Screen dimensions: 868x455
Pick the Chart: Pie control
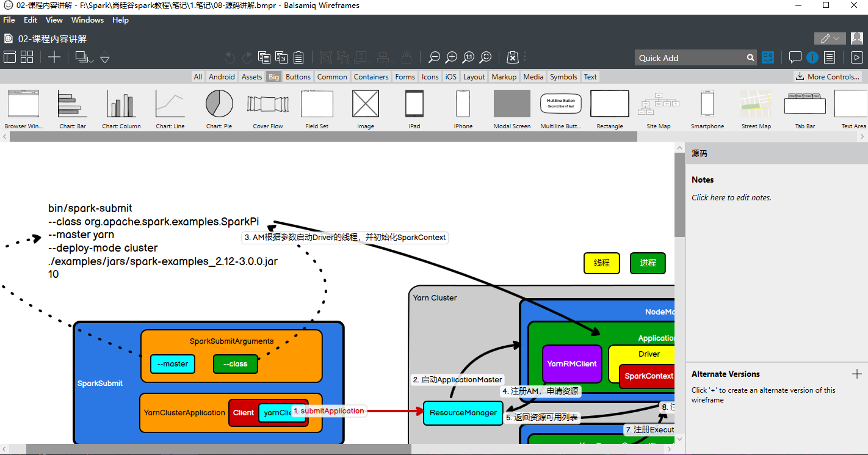pyautogui.click(x=219, y=109)
